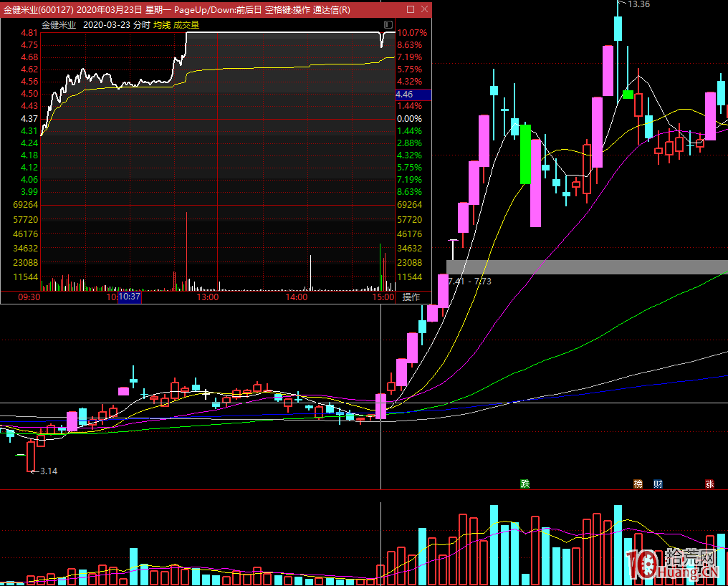Maximize the intraday popup window
728x586 pixels.
(411, 9)
